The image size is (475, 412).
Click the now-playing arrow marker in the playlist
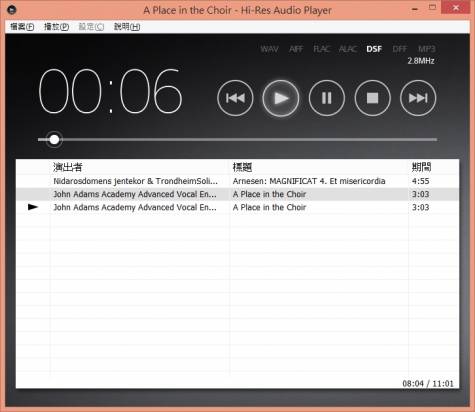click(x=33, y=207)
